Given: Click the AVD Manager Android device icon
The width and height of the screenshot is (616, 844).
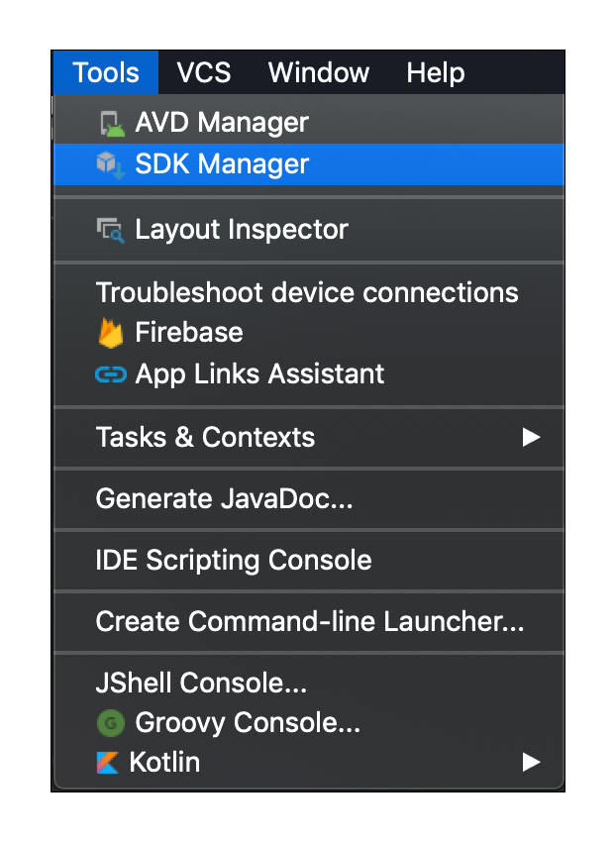Looking at the screenshot, I should [112, 123].
